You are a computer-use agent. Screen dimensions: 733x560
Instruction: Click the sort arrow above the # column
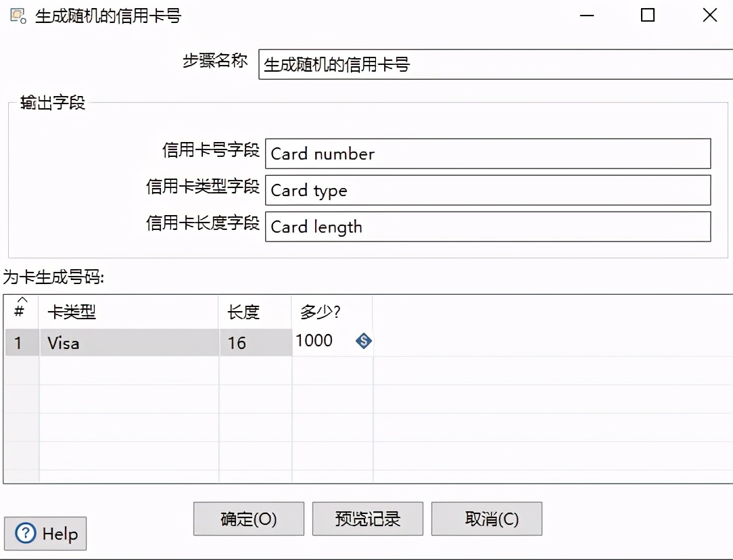click(x=21, y=301)
